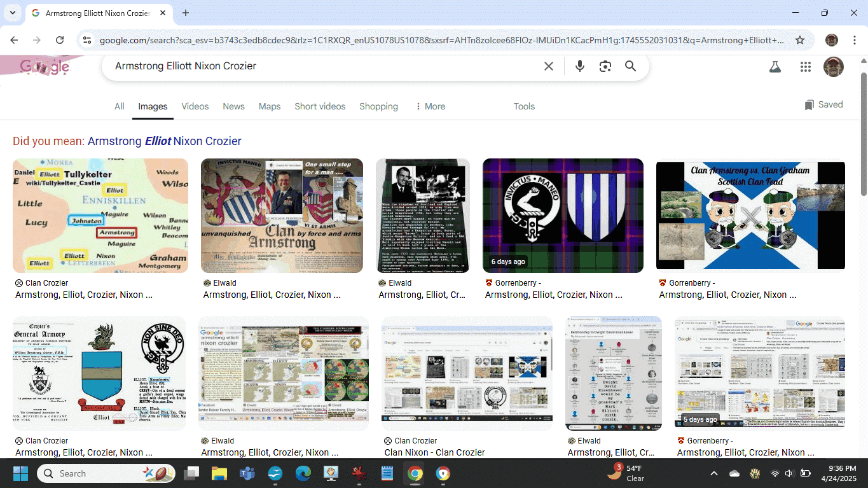View site information icon in address bar
The height and width of the screenshot is (488, 868).
coord(87,40)
